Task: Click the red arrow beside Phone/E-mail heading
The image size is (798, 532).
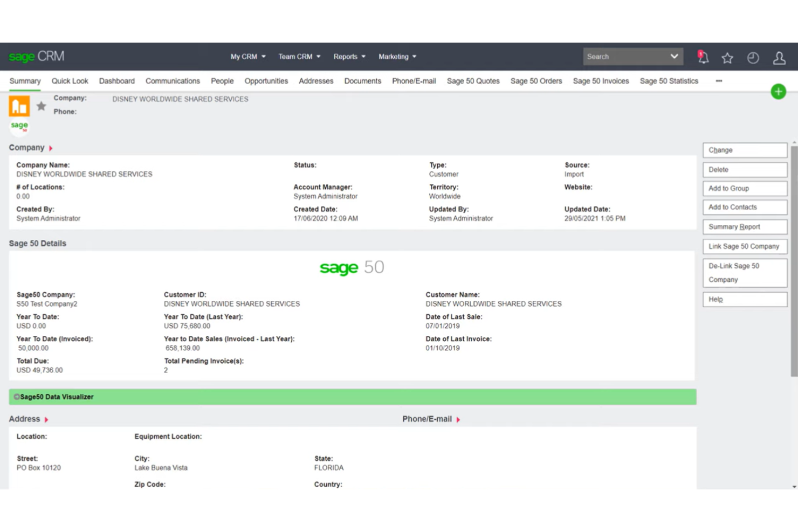Action: (x=458, y=419)
